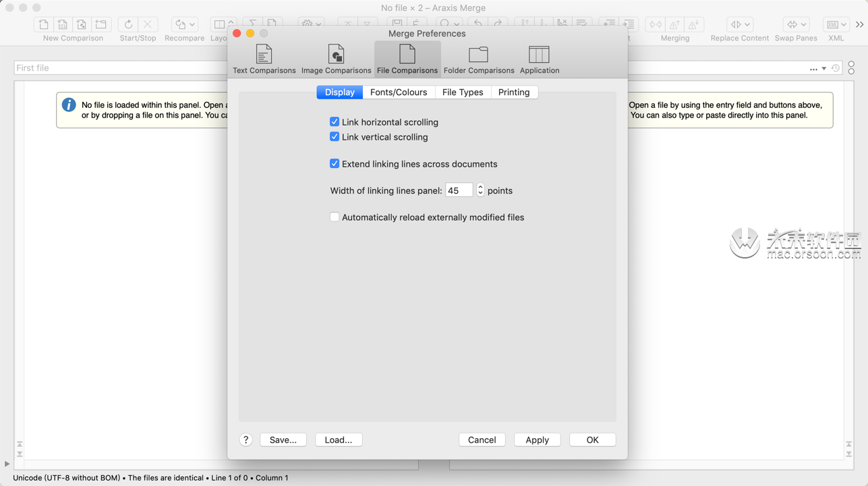Expand right pane file path dropdown arrow
Screen dimensions: 868x486
pyautogui.click(x=824, y=69)
